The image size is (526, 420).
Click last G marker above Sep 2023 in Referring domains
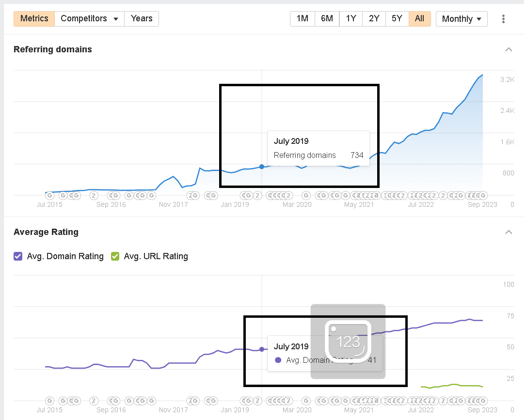point(482,195)
